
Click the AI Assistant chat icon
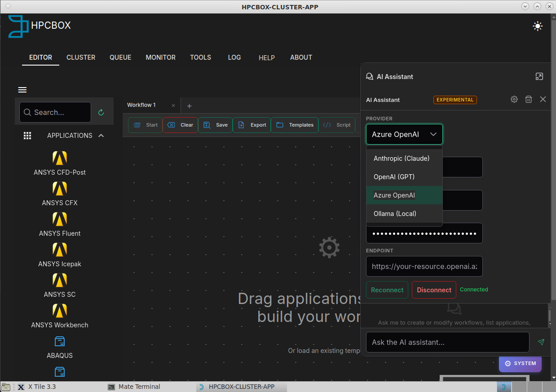coord(370,77)
